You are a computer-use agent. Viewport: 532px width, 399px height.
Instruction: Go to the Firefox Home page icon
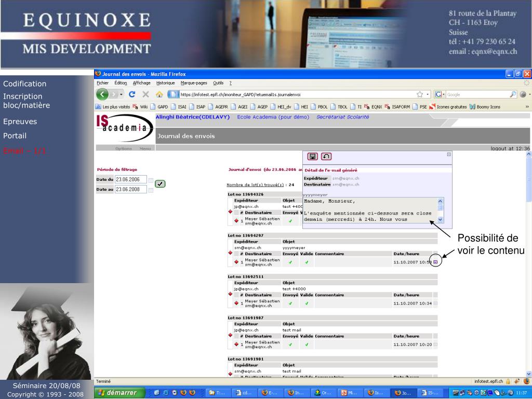tap(159, 95)
